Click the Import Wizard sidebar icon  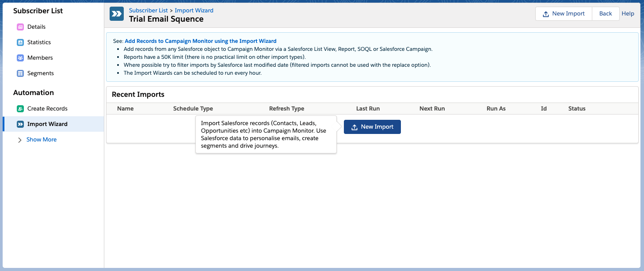pos(20,124)
